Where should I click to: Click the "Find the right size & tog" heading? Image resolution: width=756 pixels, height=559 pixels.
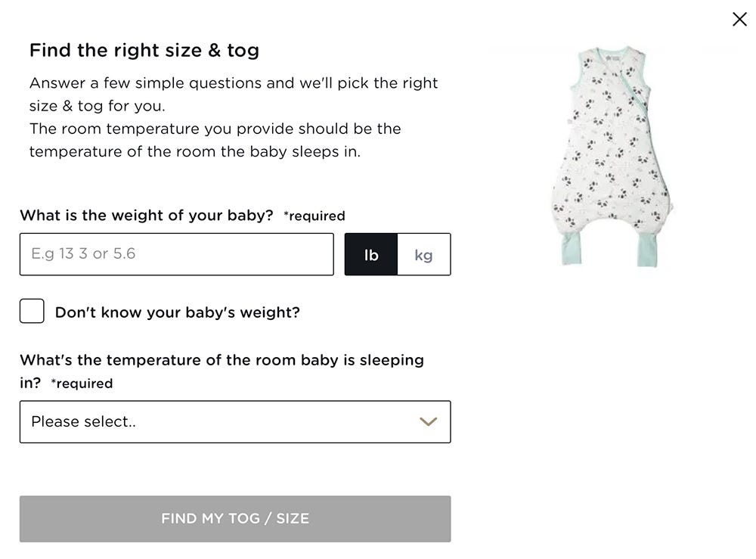pyautogui.click(x=144, y=50)
